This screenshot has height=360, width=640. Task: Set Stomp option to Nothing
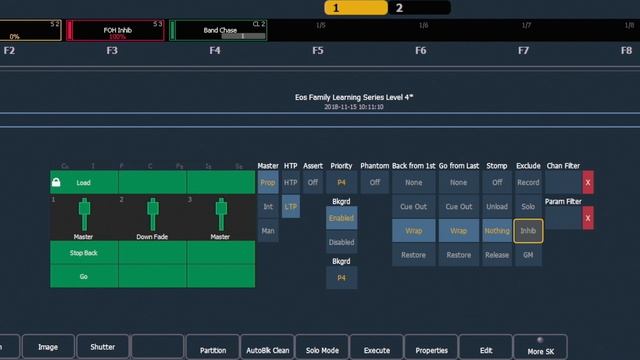click(x=497, y=231)
